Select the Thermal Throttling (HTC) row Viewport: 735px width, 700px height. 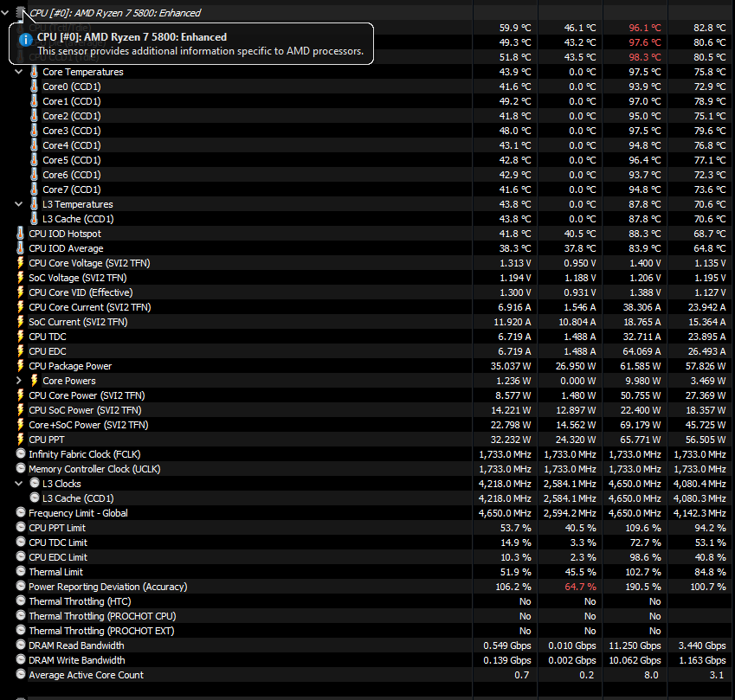[367, 601]
